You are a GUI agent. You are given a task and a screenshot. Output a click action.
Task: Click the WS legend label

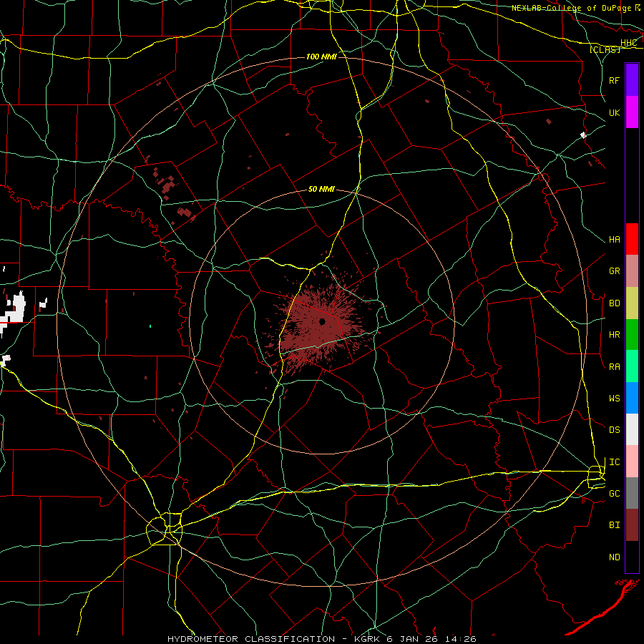(x=614, y=399)
